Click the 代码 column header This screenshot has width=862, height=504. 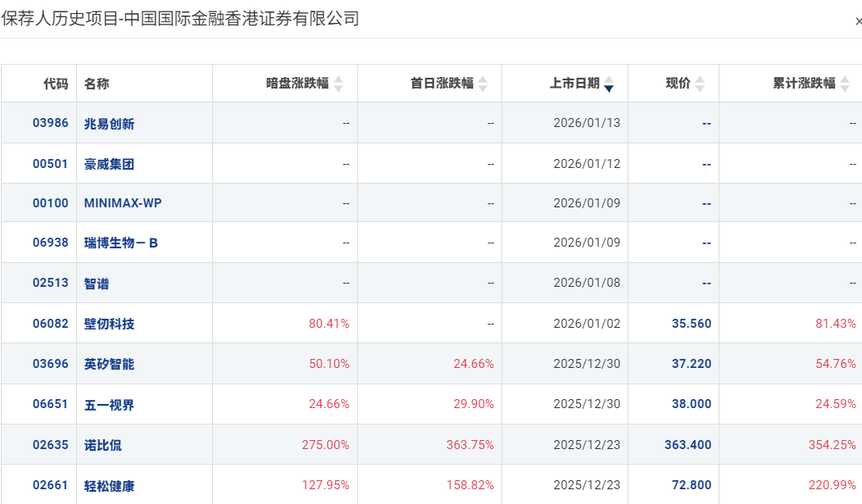(56, 84)
